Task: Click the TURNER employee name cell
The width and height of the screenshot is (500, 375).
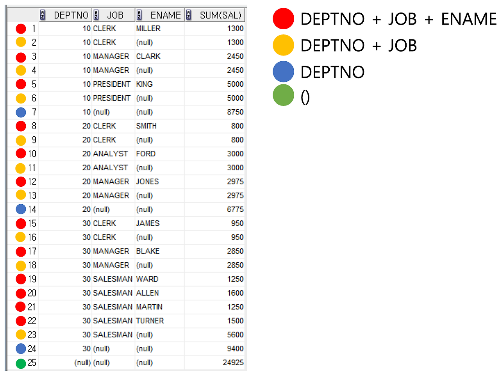Action: 150,321
